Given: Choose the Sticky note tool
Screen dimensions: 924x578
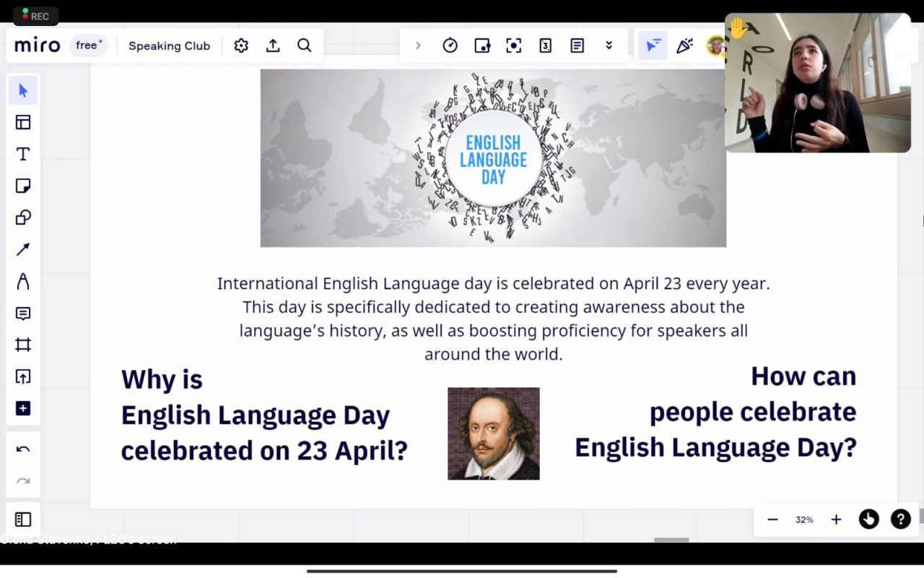Looking at the screenshot, I should tap(23, 186).
